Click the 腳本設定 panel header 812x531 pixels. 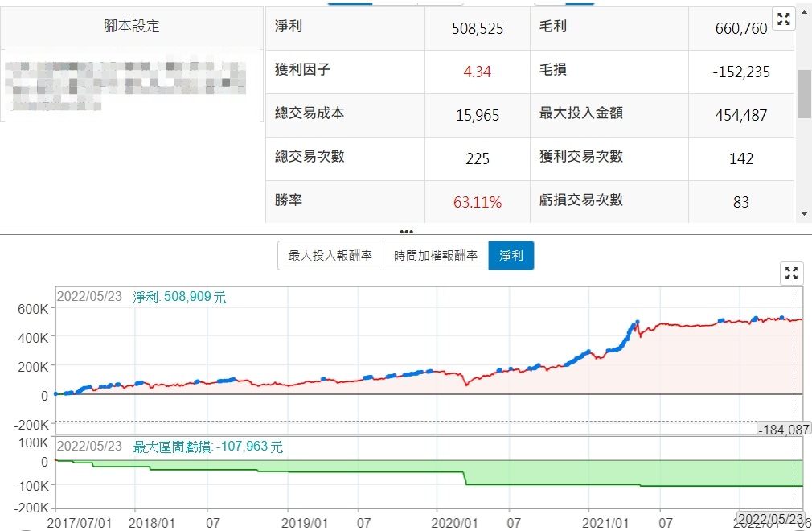pyautogui.click(x=132, y=27)
